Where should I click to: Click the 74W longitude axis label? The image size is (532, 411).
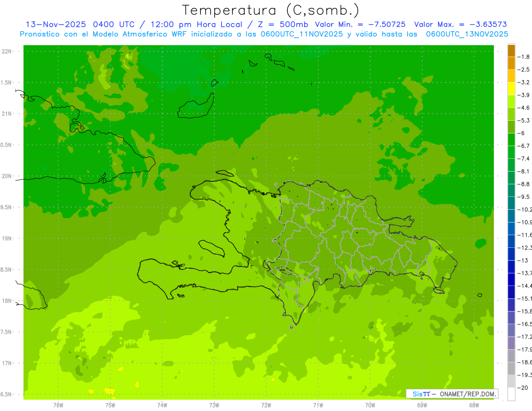point(162,405)
